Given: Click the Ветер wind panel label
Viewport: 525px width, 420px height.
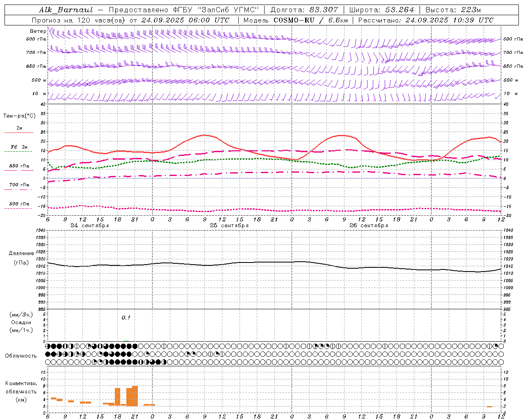Looking at the screenshot, I should coord(38,31).
